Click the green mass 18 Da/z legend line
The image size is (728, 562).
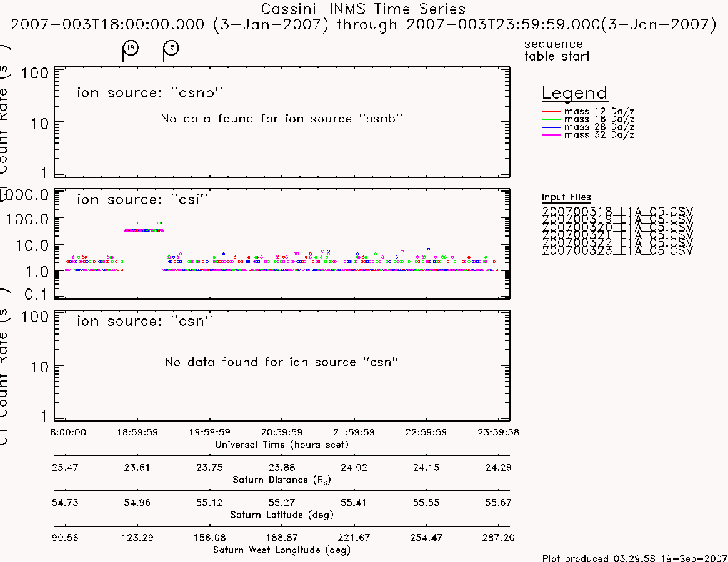(x=551, y=120)
